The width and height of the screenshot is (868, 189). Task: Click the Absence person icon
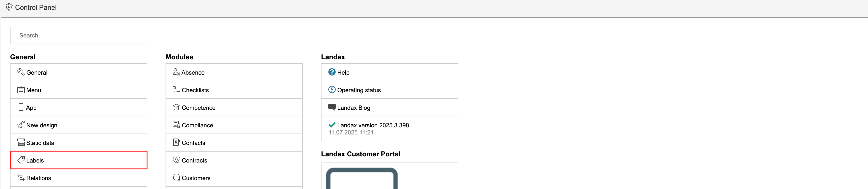[x=176, y=72]
